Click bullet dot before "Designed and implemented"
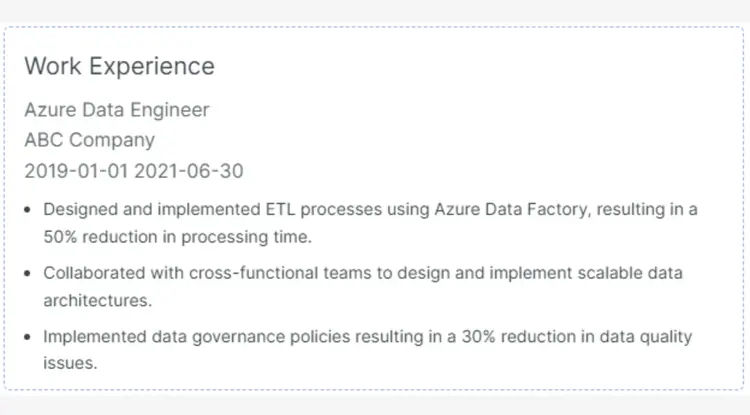The width and height of the screenshot is (750, 415). coord(29,210)
